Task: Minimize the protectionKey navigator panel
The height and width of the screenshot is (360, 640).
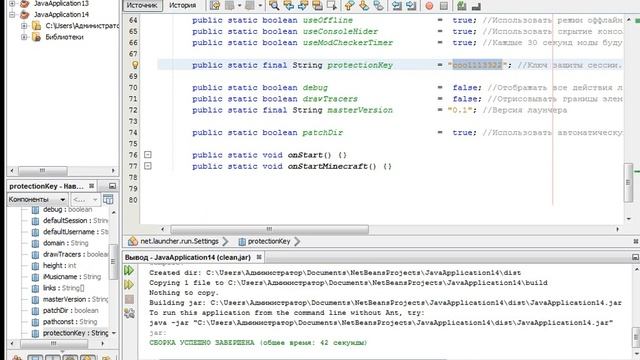Action: [112, 186]
